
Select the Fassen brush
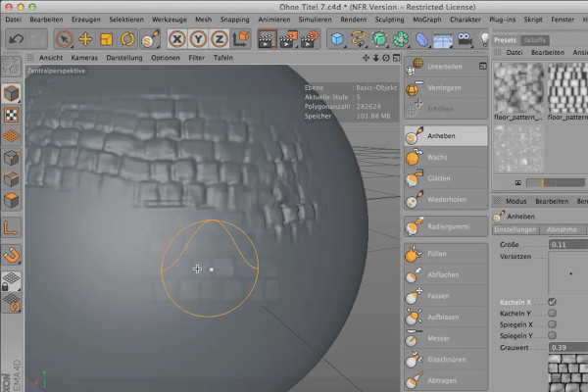(x=446, y=296)
